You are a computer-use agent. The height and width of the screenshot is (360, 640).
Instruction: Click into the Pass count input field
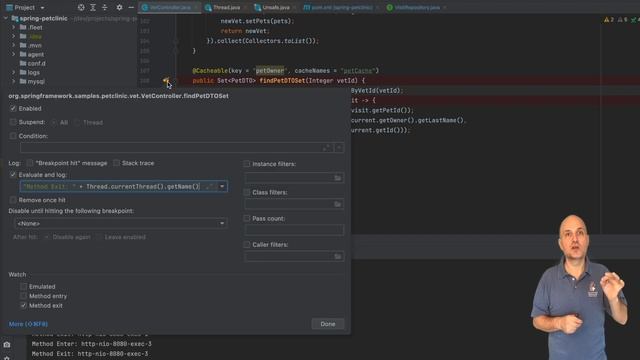coord(294,230)
